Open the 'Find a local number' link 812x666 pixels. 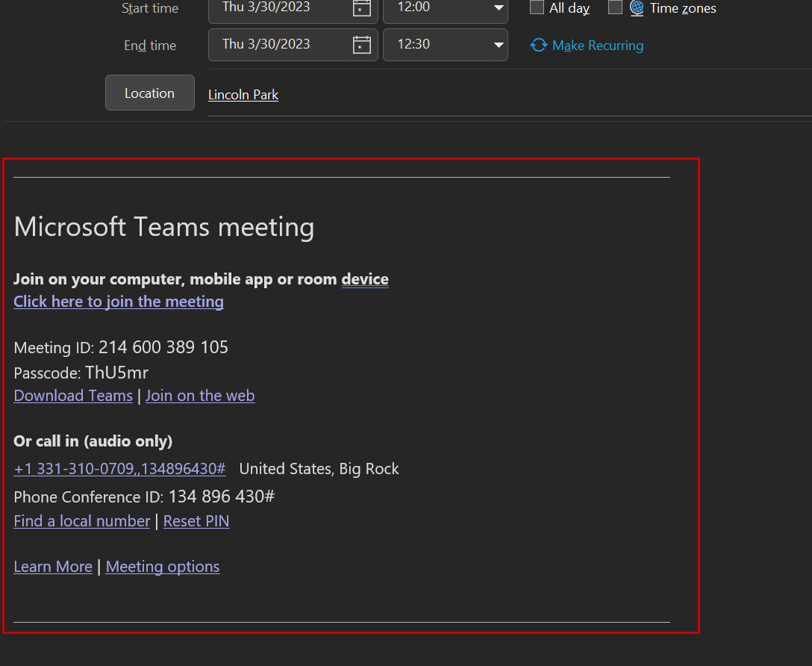click(x=82, y=521)
